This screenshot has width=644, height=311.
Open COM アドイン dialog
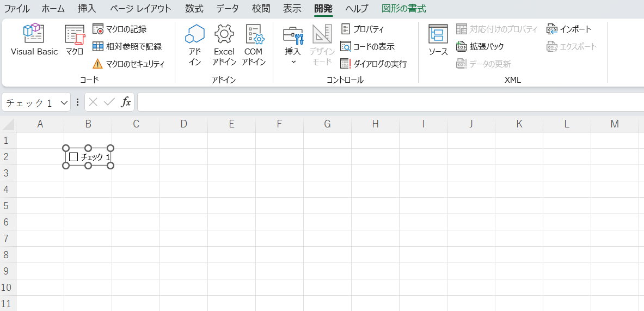pos(254,45)
